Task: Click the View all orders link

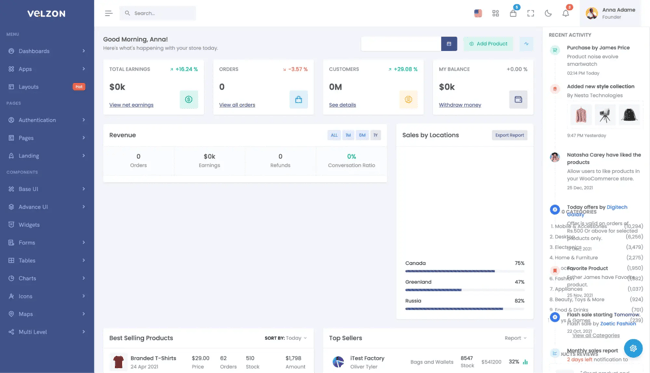Action: click(237, 105)
